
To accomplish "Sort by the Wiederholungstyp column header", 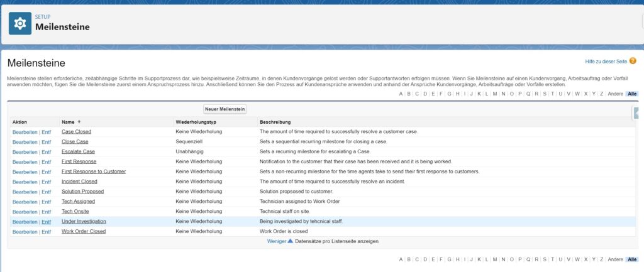I will [x=196, y=122].
